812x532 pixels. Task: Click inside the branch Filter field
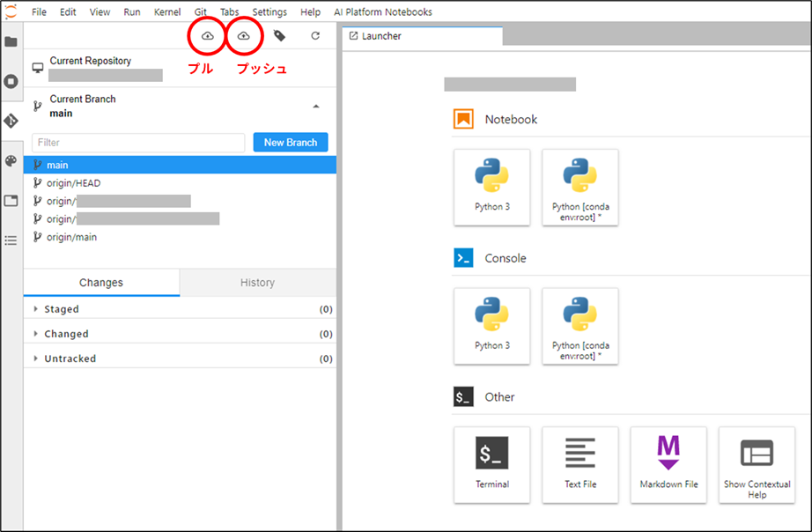(x=137, y=142)
